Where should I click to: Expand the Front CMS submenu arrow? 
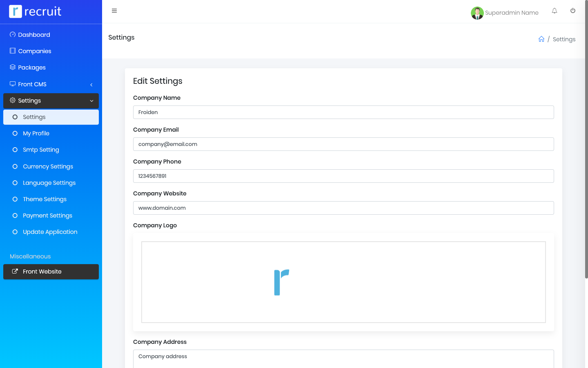click(91, 85)
